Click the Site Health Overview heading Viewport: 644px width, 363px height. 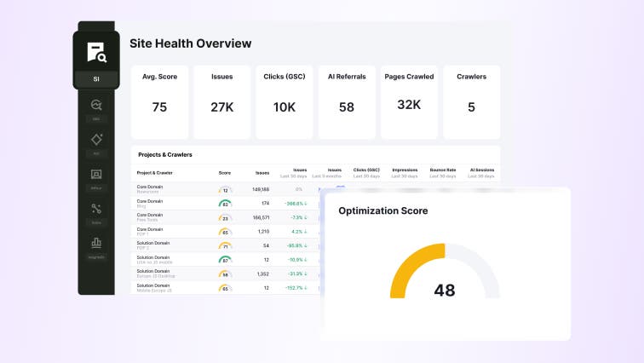tap(191, 43)
